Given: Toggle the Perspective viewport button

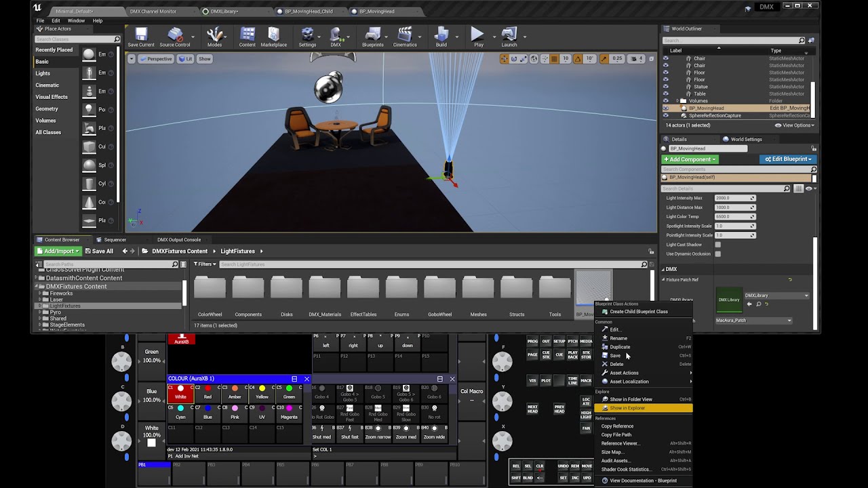Looking at the screenshot, I should [156, 59].
